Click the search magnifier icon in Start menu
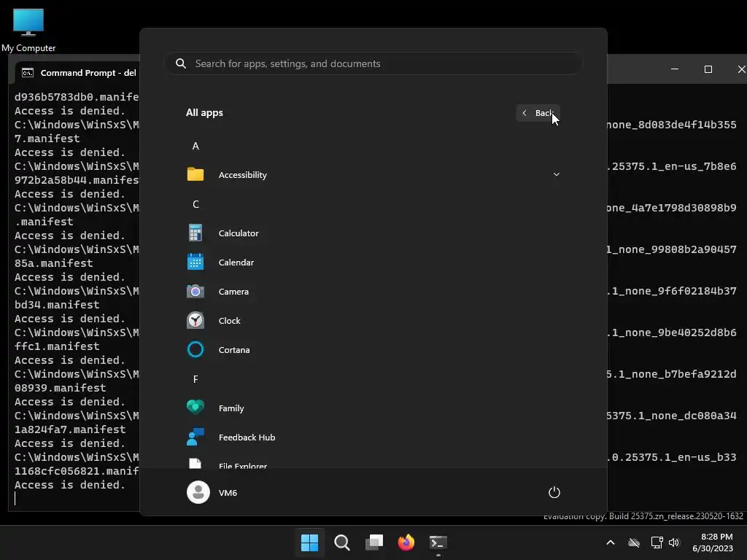The image size is (747, 560). pyautogui.click(x=181, y=63)
